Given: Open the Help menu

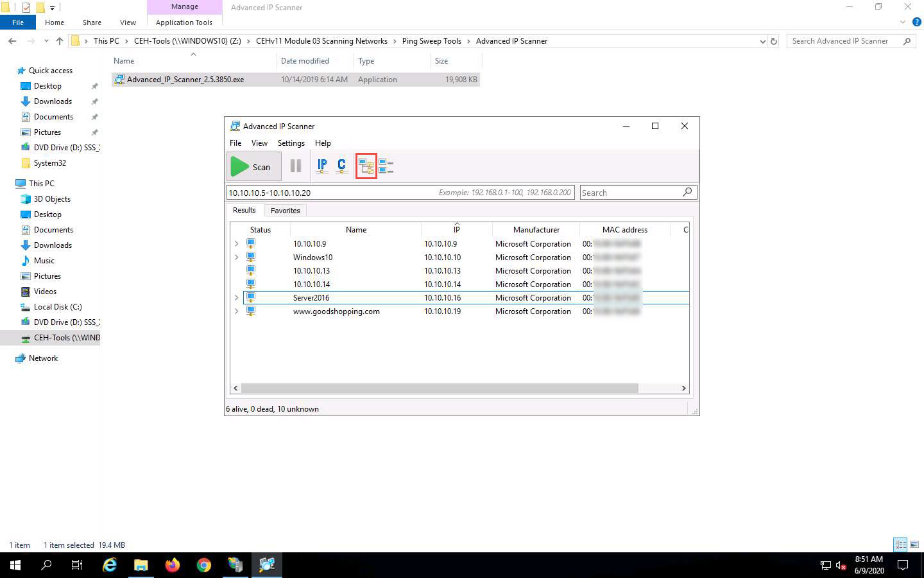Looking at the screenshot, I should [323, 143].
